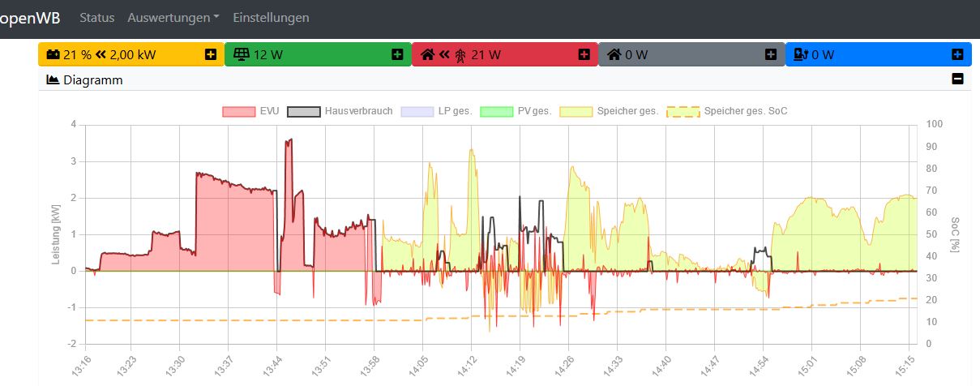Screen dimensions: 980x386
Task: Click the chart icon beside Diagramm title
Action: (x=53, y=79)
